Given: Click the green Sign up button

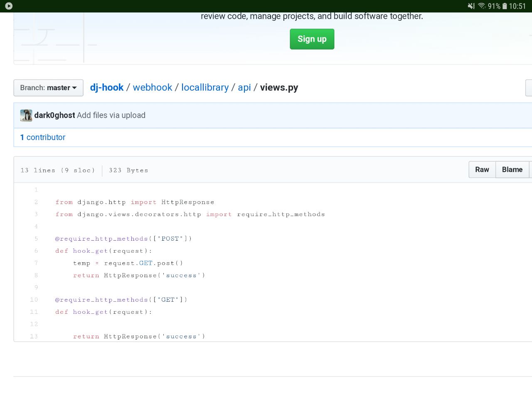Looking at the screenshot, I should pos(312,39).
